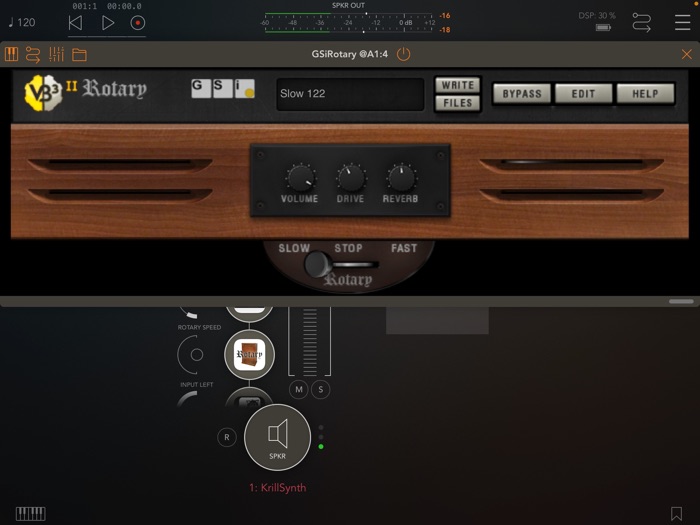Open the hamburger main menu
700x525 pixels.
683,22
